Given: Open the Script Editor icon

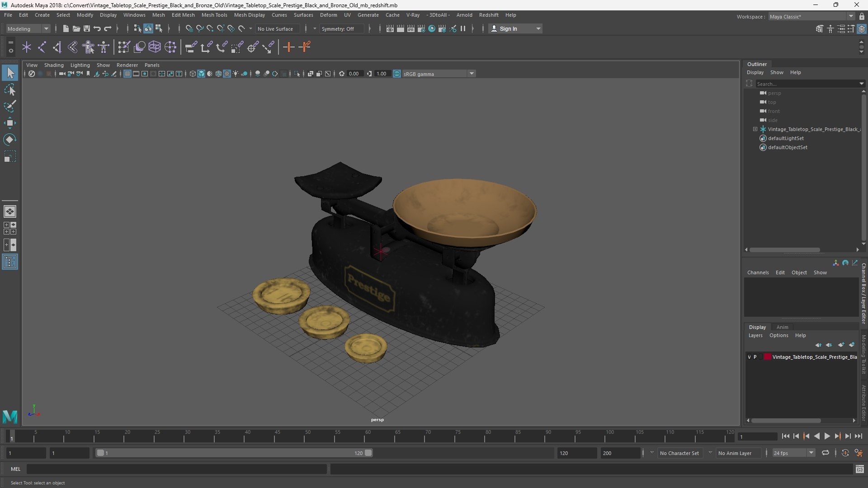Looking at the screenshot, I should tap(860, 469).
